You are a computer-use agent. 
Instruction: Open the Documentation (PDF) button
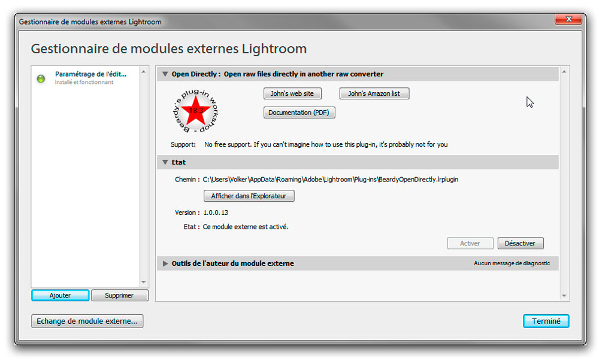point(299,113)
